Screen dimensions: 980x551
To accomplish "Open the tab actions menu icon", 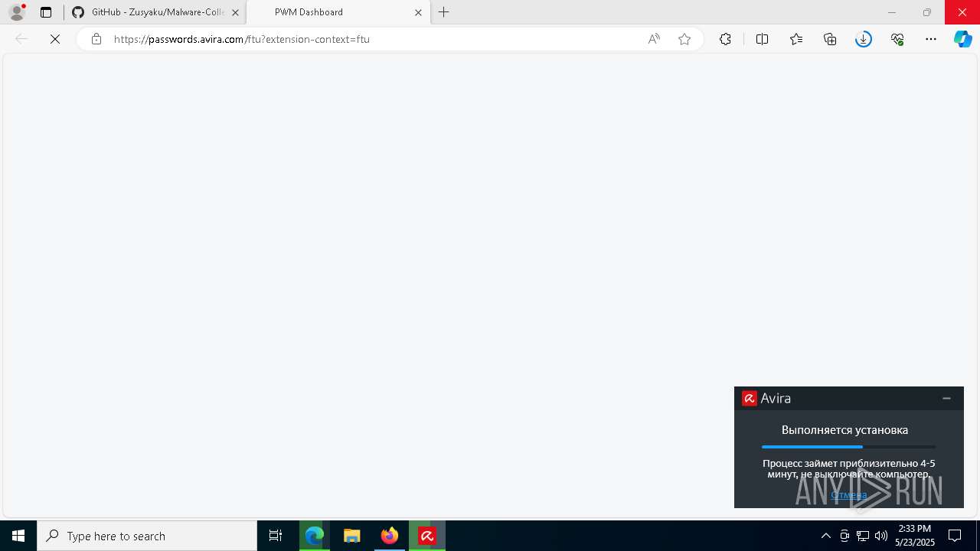I will click(x=46, y=12).
